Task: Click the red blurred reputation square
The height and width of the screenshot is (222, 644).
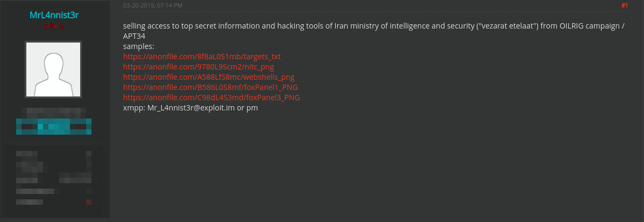Action: pos(89,202)
